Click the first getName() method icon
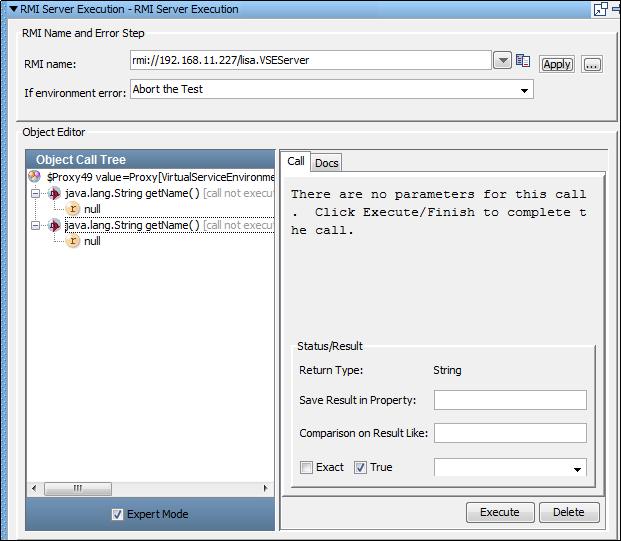The height and width of the screenshot is (541, 621). coord(54,193)
